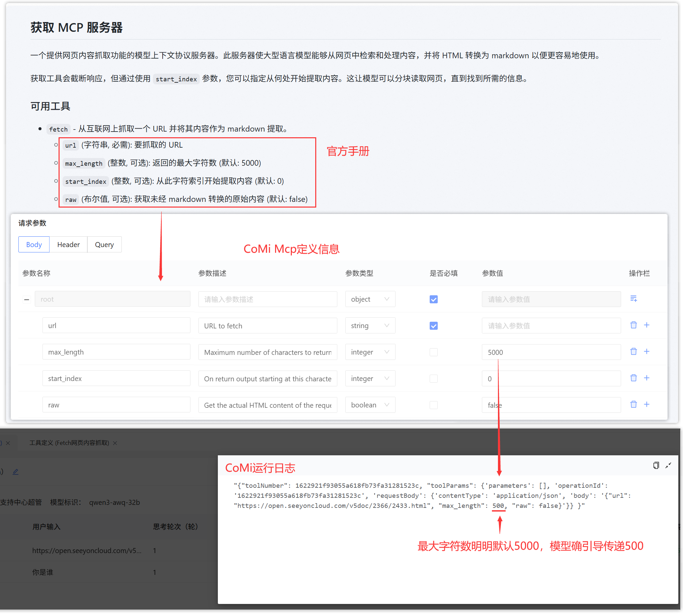Viewport: 683px width, 616px height.
Task: Open the raw type dropdown showing boolean
Action: [x=370, y=405]
